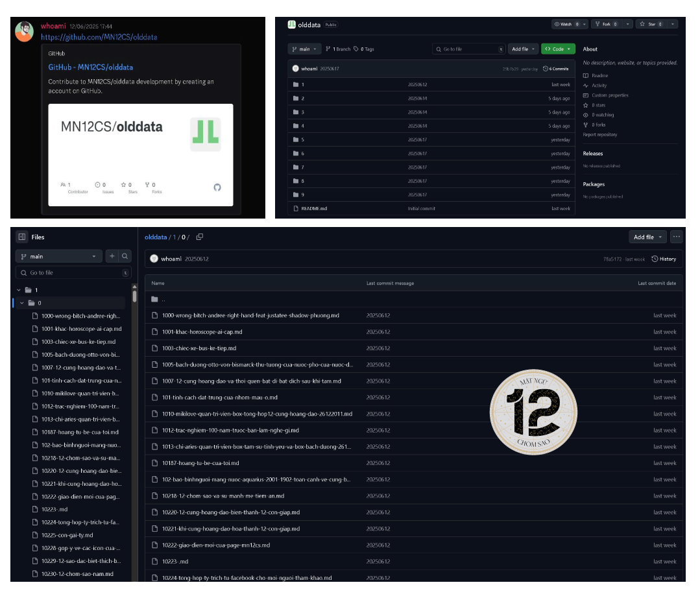Open folder 3 in repository file list
Image resolution: width=700 pixels, height=598 pixels.
pyautogui.click(x=303, y=112)
